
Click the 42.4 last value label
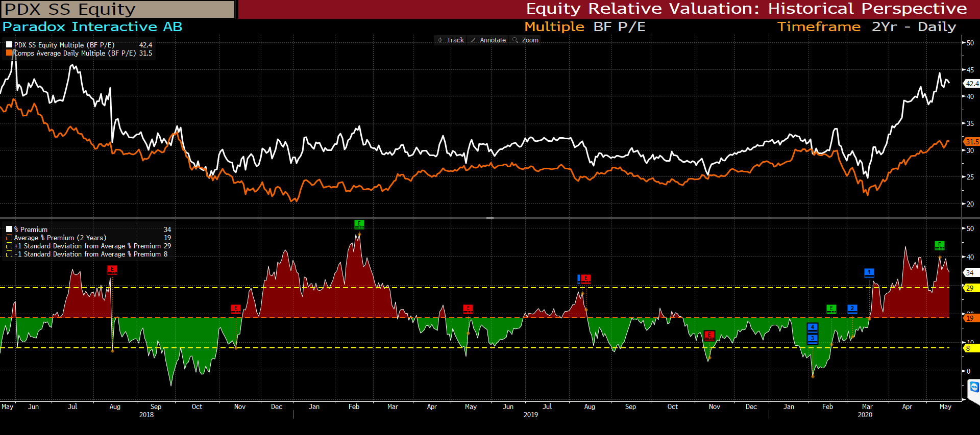point(971,84)
